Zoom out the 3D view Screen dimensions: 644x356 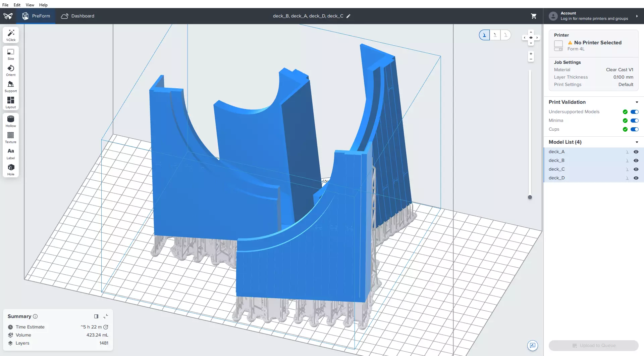pos(531,59)
